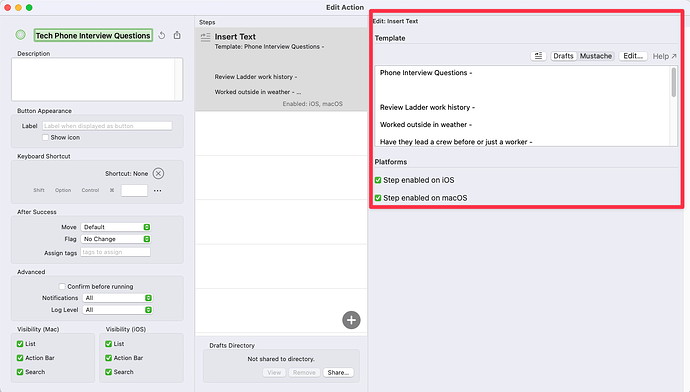Click the Insert Text step icon

pos(206,37)
